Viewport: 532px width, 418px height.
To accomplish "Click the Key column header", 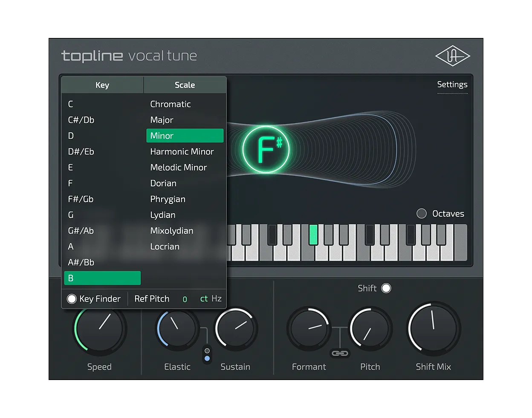I will tap(102, 85).
